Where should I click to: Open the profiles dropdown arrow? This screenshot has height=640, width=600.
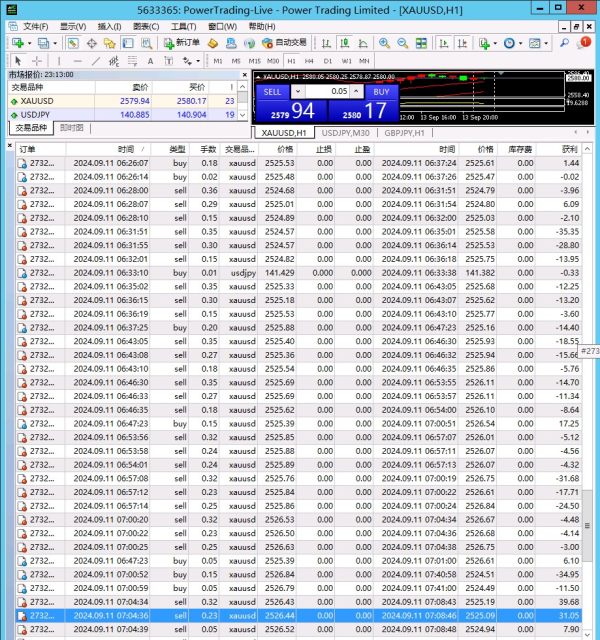pyautogui.click(x=55, y=43)
